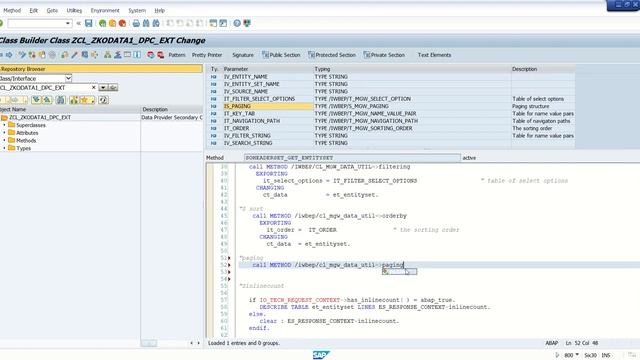Click the Print icon
This screenshot has width=640, height=360.
coord(136,23)
